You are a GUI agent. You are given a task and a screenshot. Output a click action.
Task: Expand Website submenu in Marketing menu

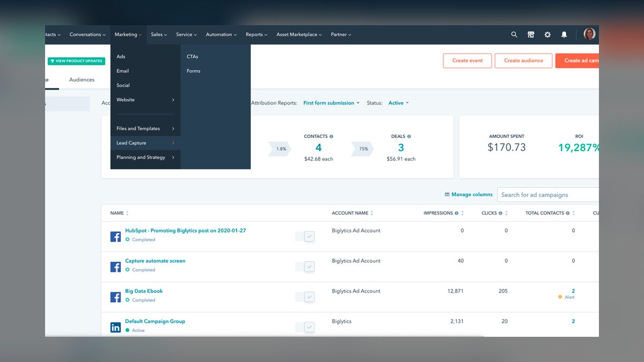point(145,100)
